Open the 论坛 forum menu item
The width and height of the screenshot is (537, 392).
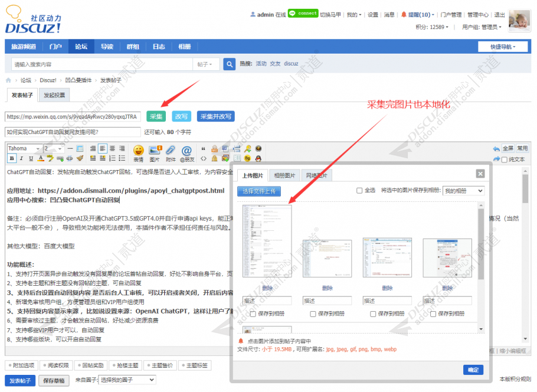tap(81, 46)
